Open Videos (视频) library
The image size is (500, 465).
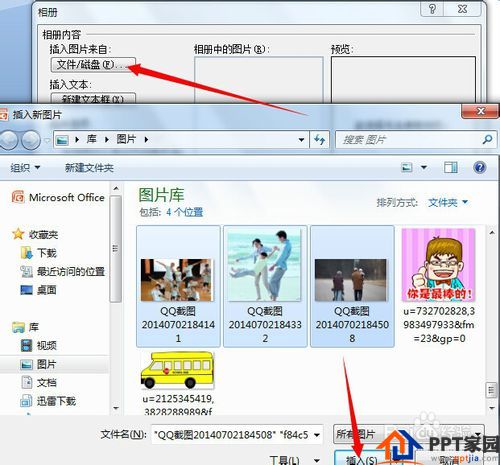(39, 345)
